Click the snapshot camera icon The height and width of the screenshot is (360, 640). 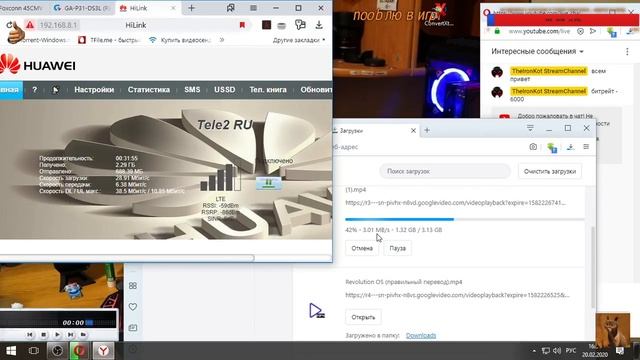click(x=533, y=147)
